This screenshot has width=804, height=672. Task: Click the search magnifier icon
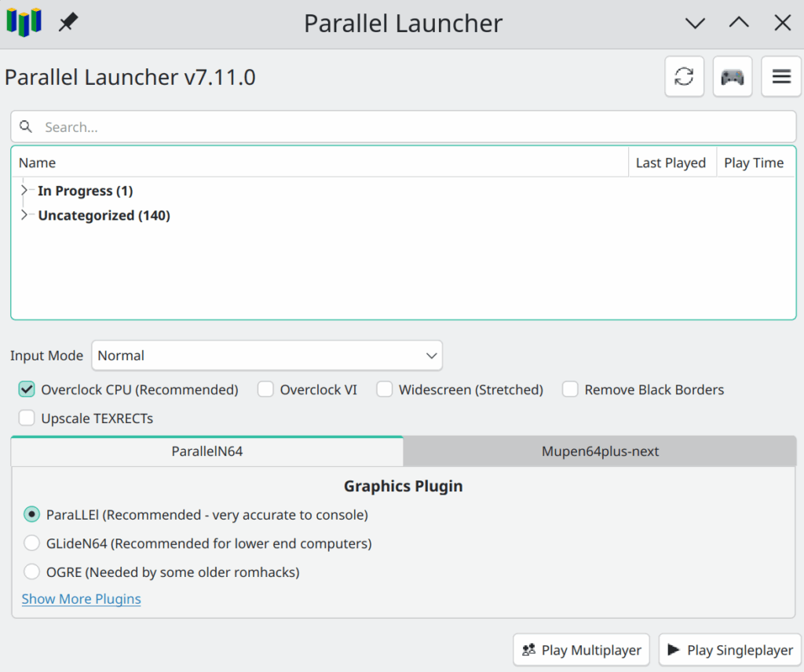coord(26,127)
